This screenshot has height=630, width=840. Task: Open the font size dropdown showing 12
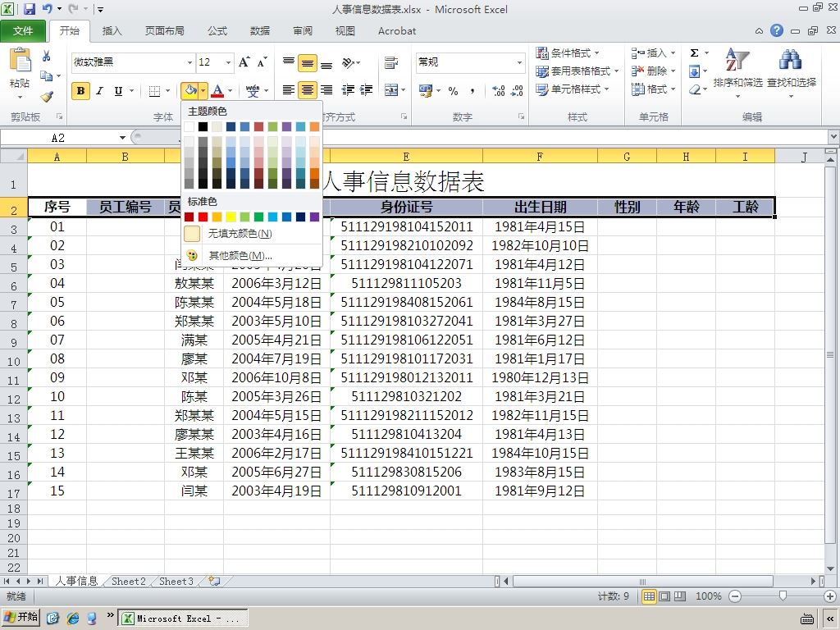point(228,62)
